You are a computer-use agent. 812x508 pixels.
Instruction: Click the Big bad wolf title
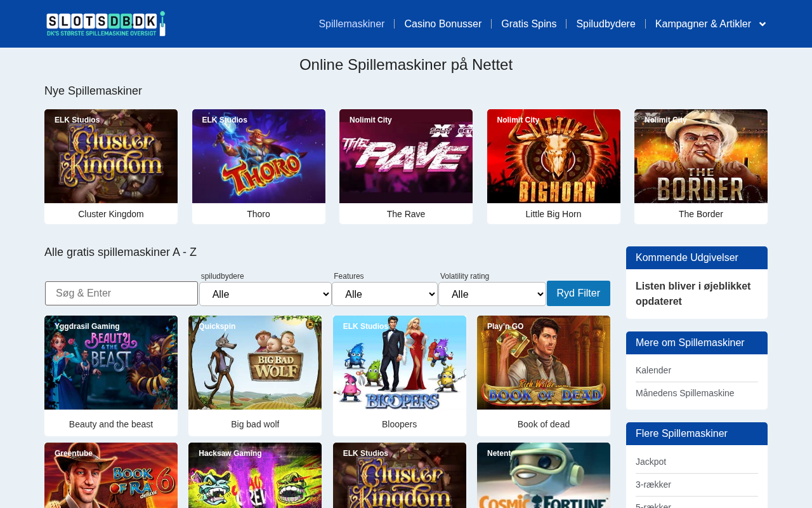(x=255, y=424)
